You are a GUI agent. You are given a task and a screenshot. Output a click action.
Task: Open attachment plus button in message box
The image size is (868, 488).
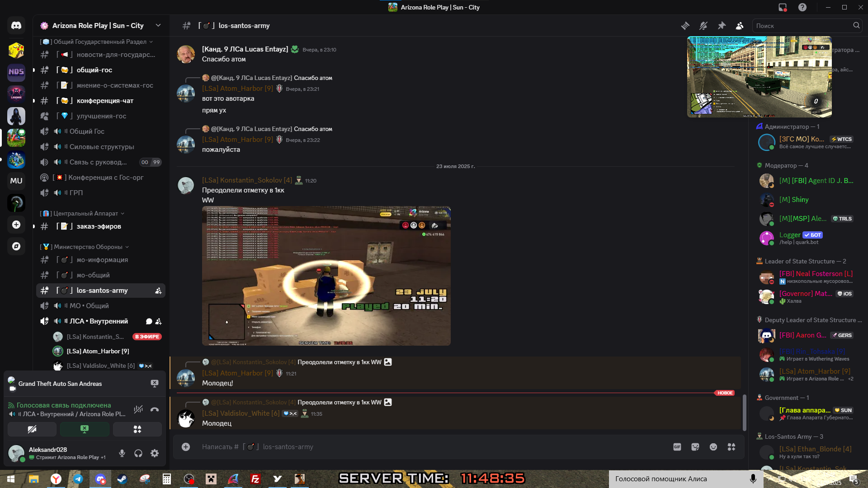click(x=186, y=447)
